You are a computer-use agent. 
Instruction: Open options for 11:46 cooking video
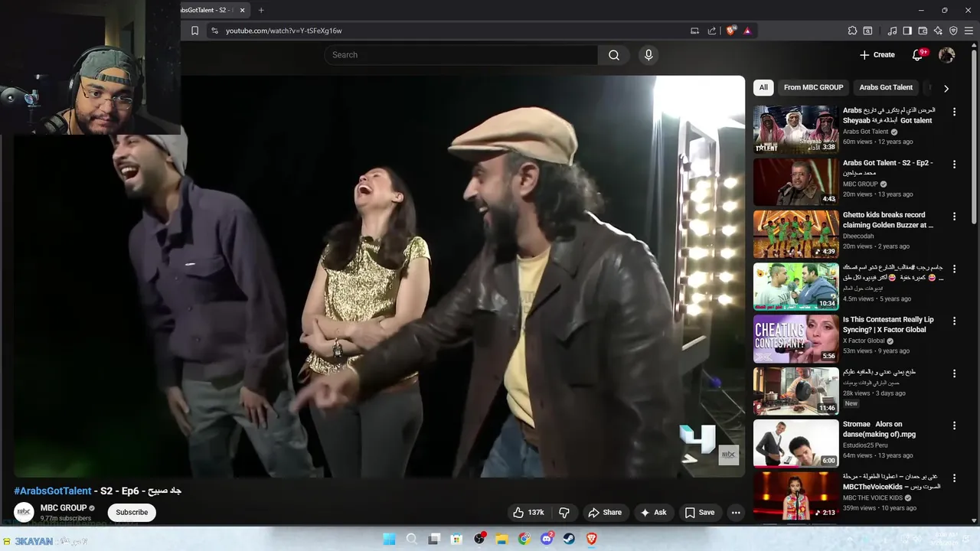954,373
